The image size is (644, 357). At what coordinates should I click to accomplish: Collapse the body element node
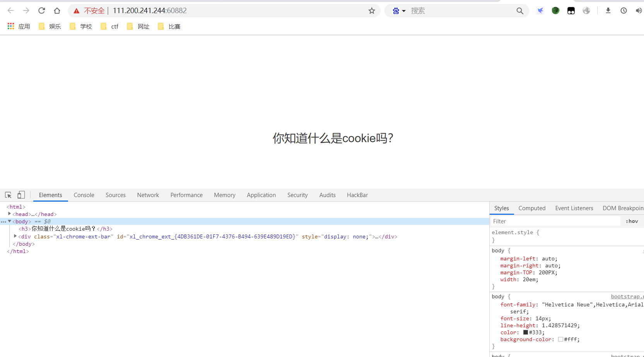click(9, 221)
